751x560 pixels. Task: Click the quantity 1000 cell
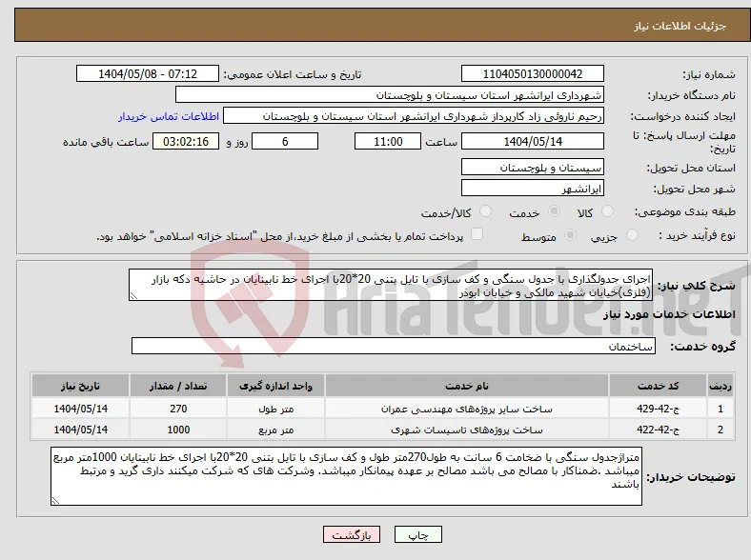tap(177, 430)
